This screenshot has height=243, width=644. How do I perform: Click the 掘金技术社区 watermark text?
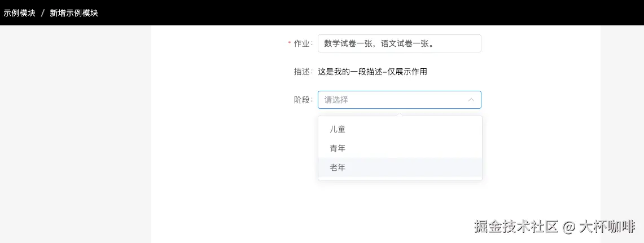(x=516, y=227)
